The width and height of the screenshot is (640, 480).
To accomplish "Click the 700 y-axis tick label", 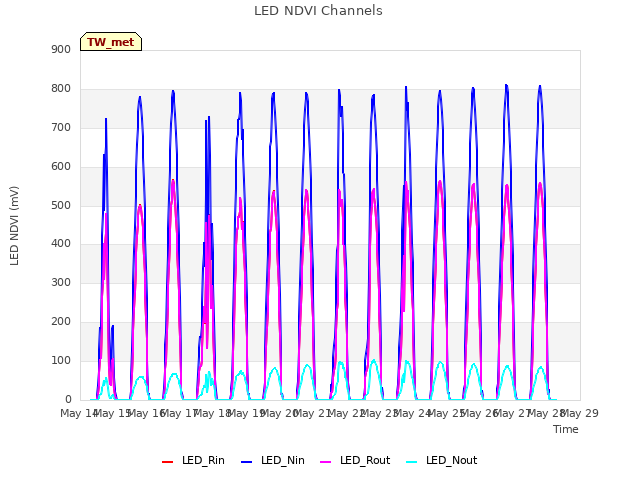I will [x=61, y=128].
